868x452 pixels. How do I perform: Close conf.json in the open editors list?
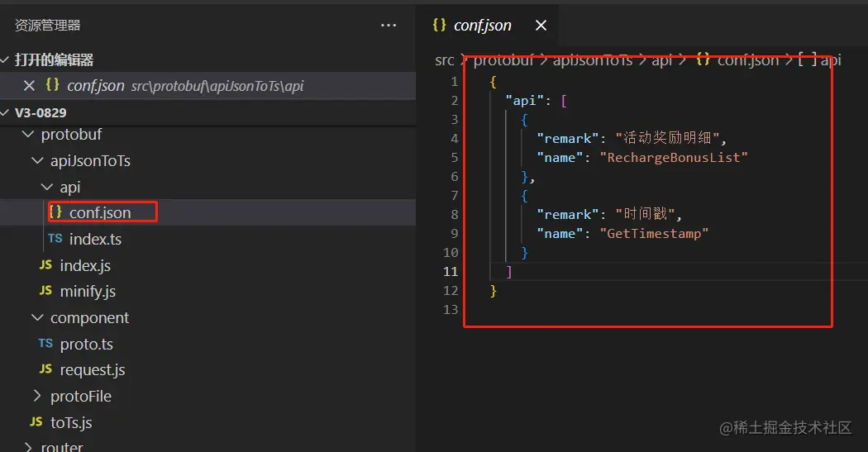point(29,86)
